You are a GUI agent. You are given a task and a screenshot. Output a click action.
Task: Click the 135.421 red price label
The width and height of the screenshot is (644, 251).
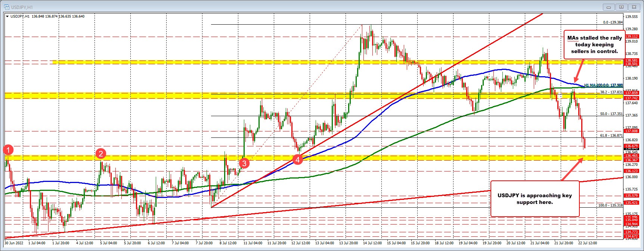[x=632, y=202]
